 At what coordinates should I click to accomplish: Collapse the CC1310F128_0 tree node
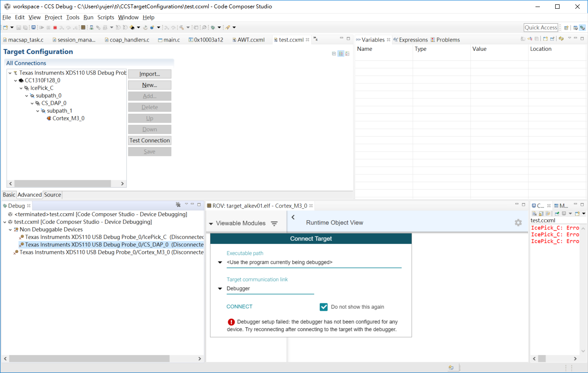coord(15,81)
